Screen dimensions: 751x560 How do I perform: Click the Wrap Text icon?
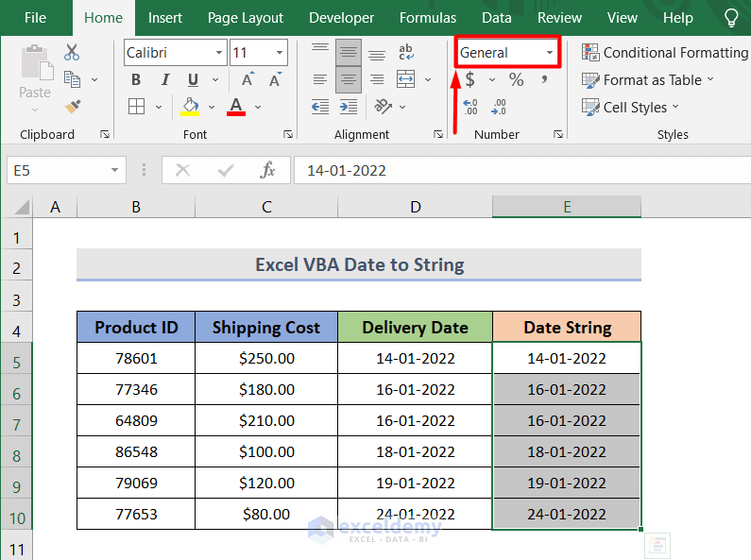406,53
